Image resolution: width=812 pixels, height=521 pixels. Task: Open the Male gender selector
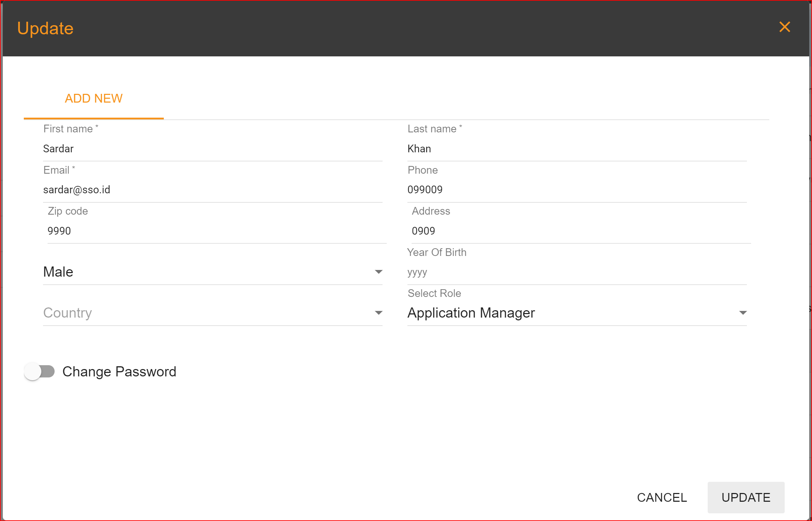210,271
